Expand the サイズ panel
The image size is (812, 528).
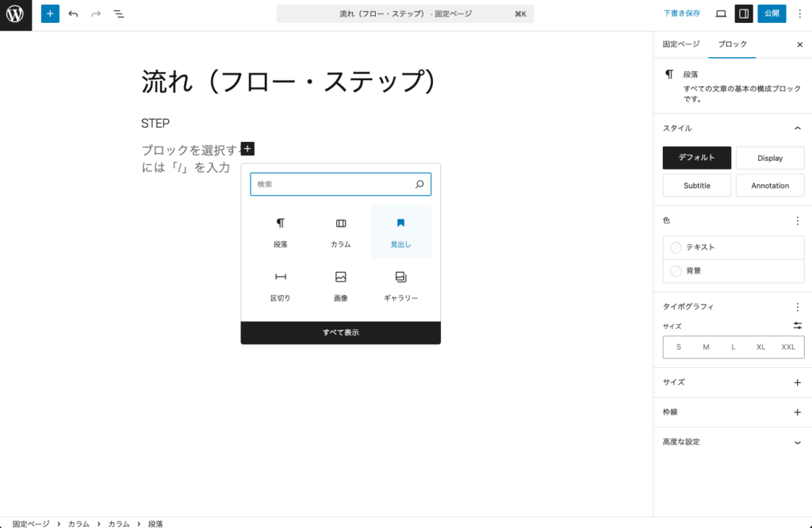(x=732, y=381)
